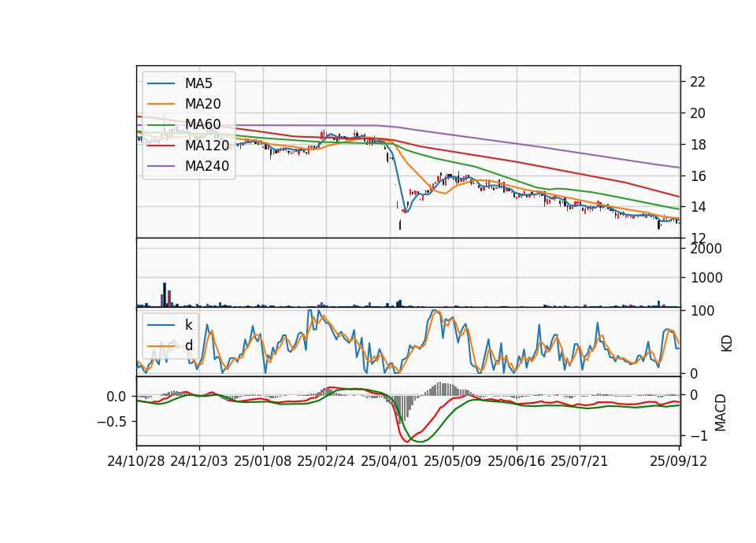
Task: Click the 25/02/24 date axis label
Action: click(x=326, y=462)
